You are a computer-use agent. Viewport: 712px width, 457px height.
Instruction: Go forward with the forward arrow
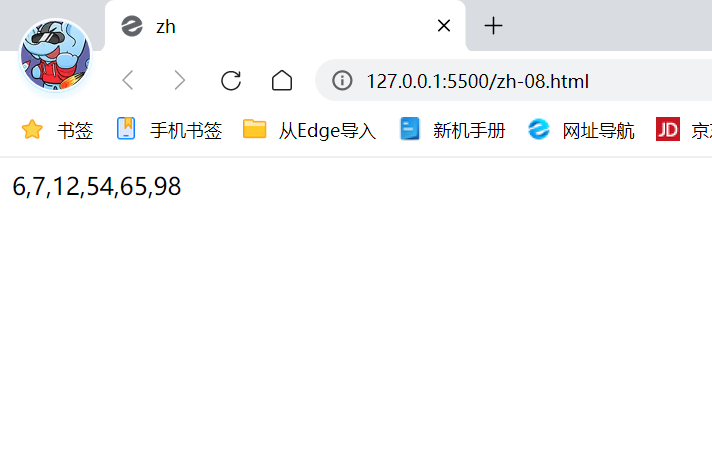(180, 81)
